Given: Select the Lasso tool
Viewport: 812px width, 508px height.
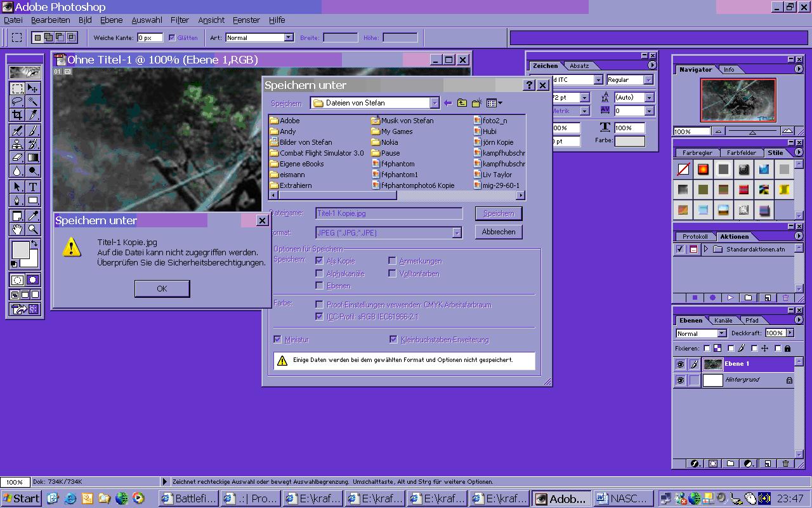Looking at the screenshot, I should [17, 102].
